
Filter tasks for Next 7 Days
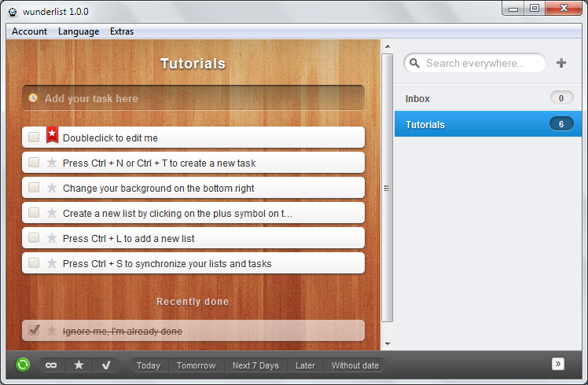[255, 365]
